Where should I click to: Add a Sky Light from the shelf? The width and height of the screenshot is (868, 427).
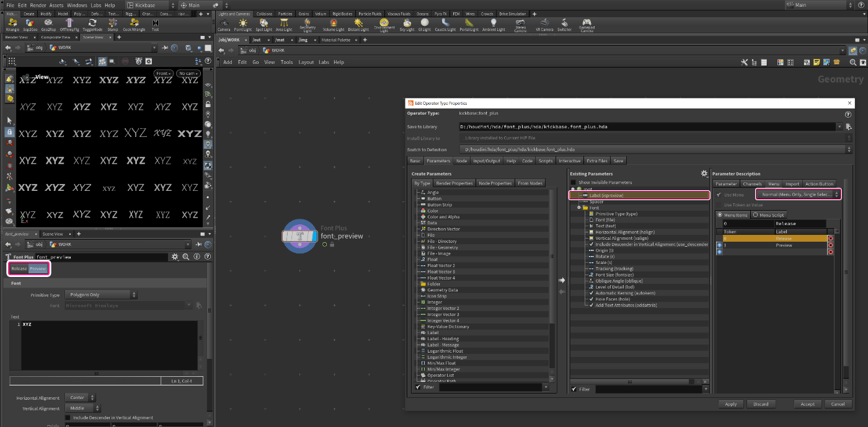407,25
